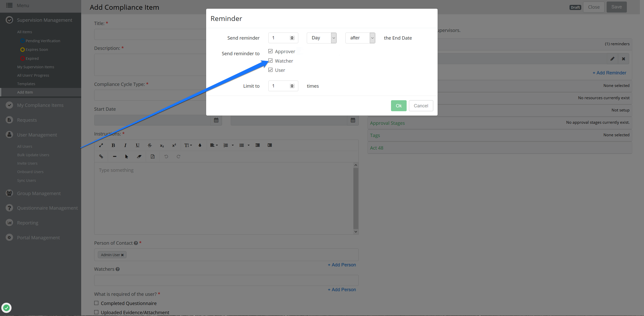
Task: Open the Day unit dropdown
Action: click(321, 38)
